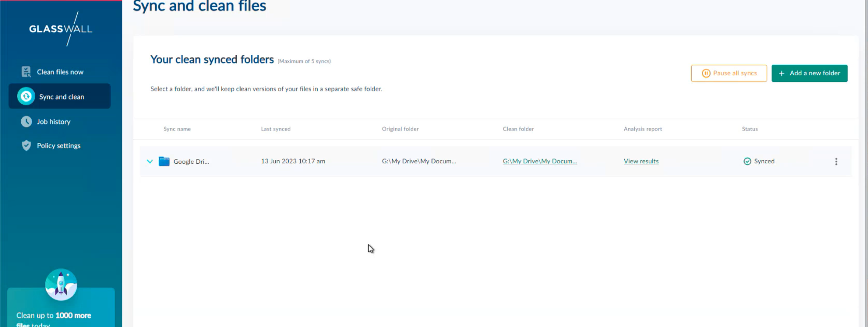Viewport: 868px width, 327px height.
Task: Click the Glasswall logo
Action: coord(61,29)
